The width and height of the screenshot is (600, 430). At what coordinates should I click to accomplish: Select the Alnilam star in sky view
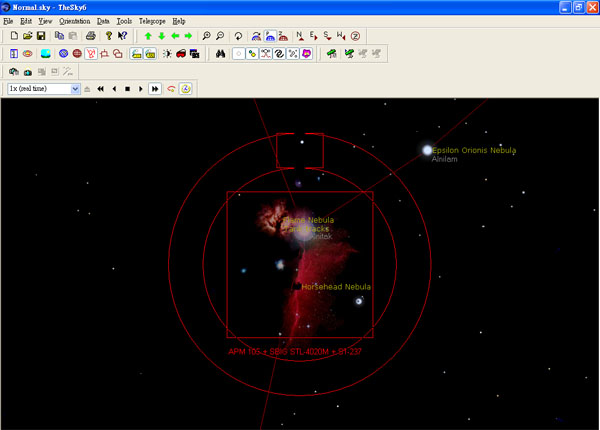427,150
